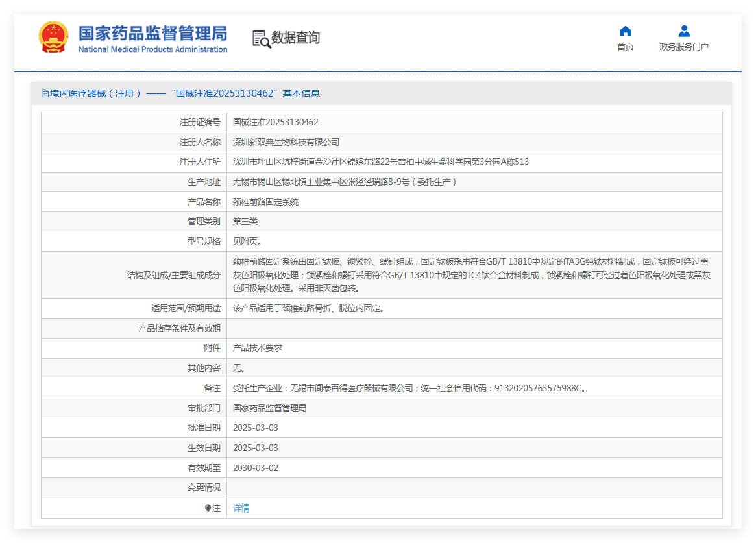Select registration number value 国械注准20253130462
This screenshot has width=756, height=543.
coord(275,123)
